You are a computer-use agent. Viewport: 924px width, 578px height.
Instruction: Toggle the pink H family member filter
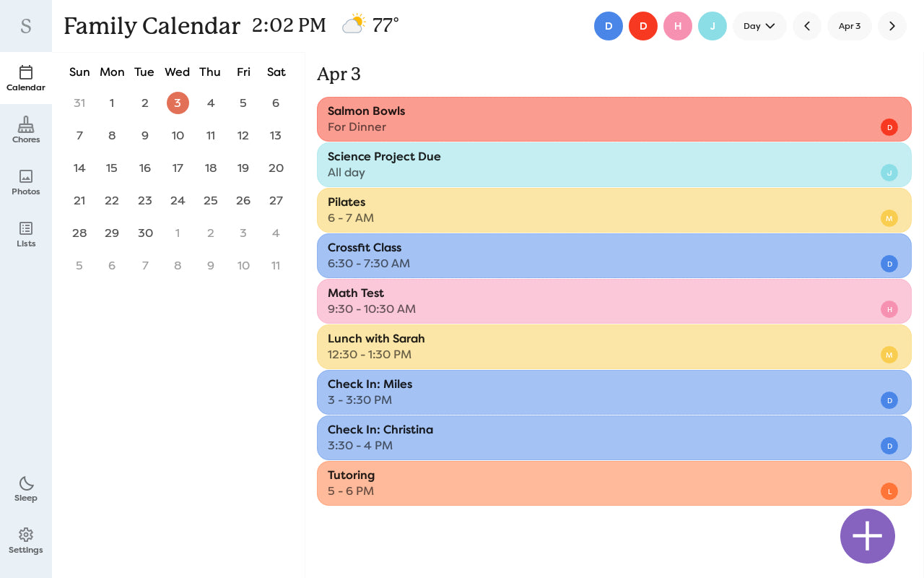tap(678, 26)
